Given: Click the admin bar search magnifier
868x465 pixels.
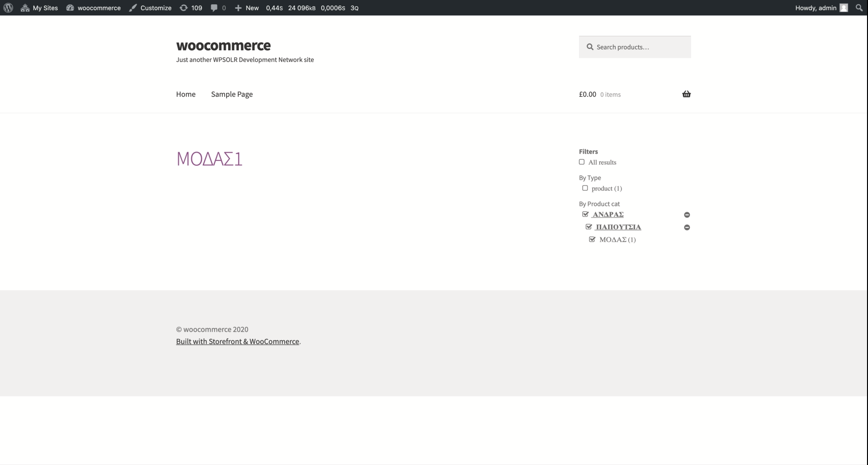Looking at the screenshot, I should click(859, 8).
